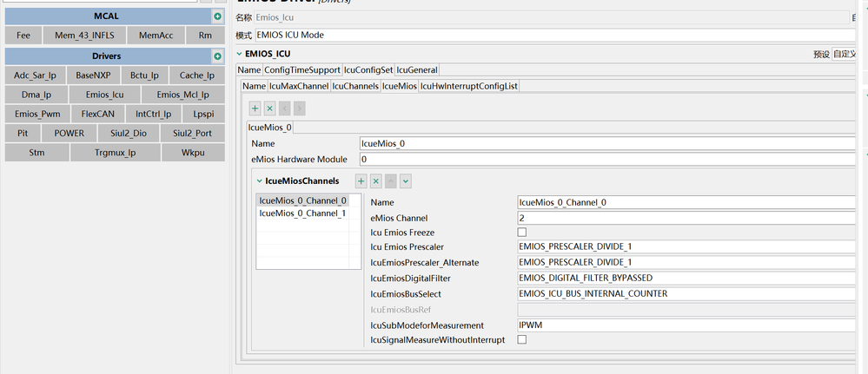Switch to the IcuGeneral tab
This screenshot has width=868, height=374.
pyautogui.click(x=417, y=70)
